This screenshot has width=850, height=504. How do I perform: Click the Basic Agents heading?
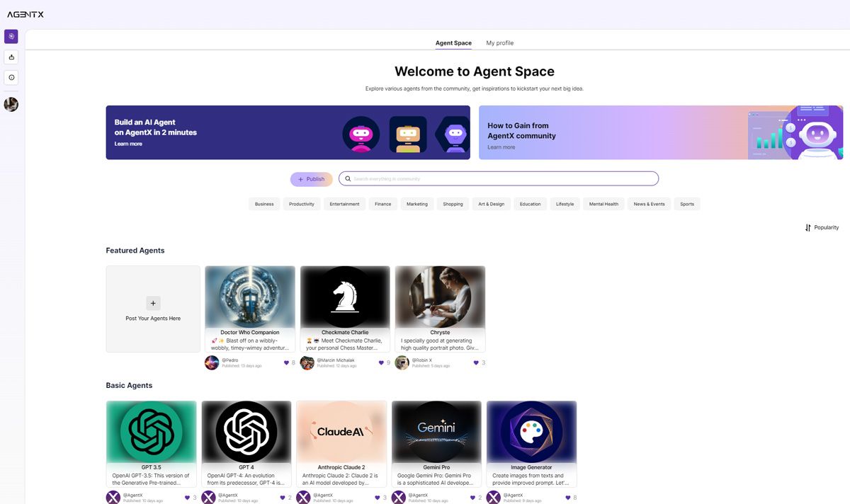tap(129, 386)
